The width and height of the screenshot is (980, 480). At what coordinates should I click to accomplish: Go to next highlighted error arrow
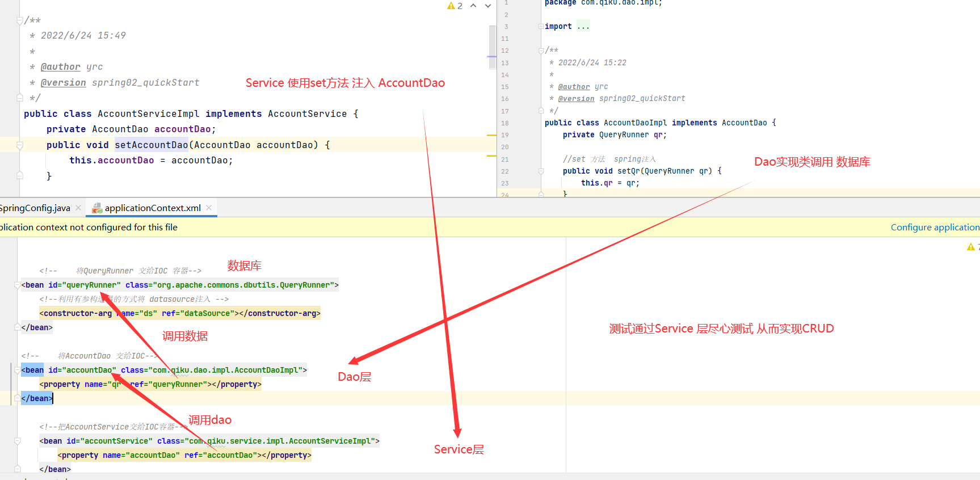(488, 6)
